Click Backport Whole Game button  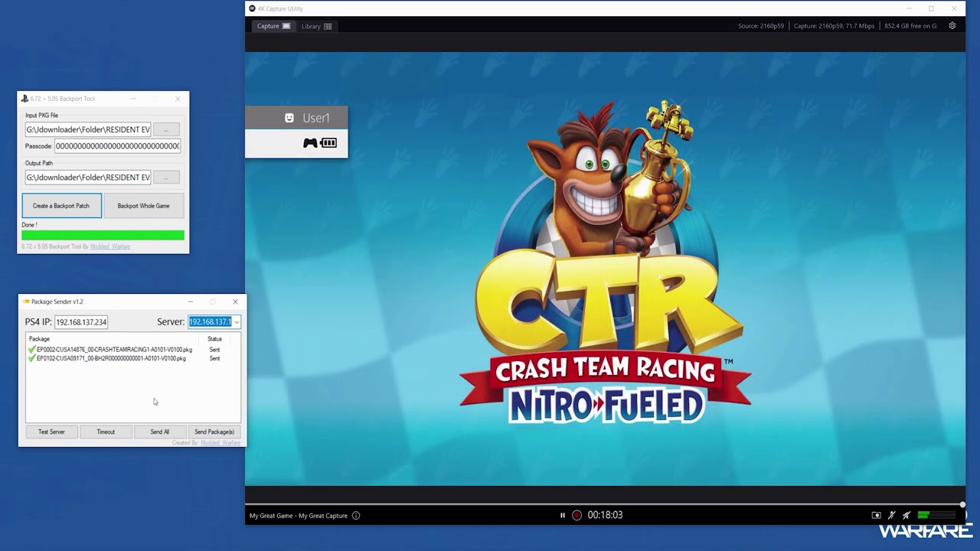[x=143, y=206]
